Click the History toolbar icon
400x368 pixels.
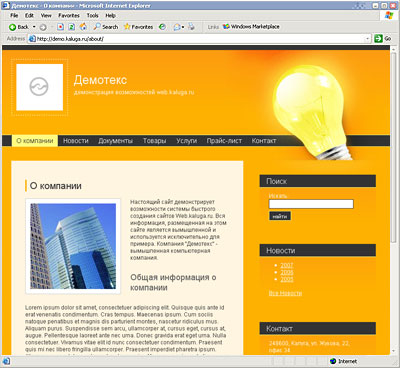pyautogui.click(x=162, y=27)
